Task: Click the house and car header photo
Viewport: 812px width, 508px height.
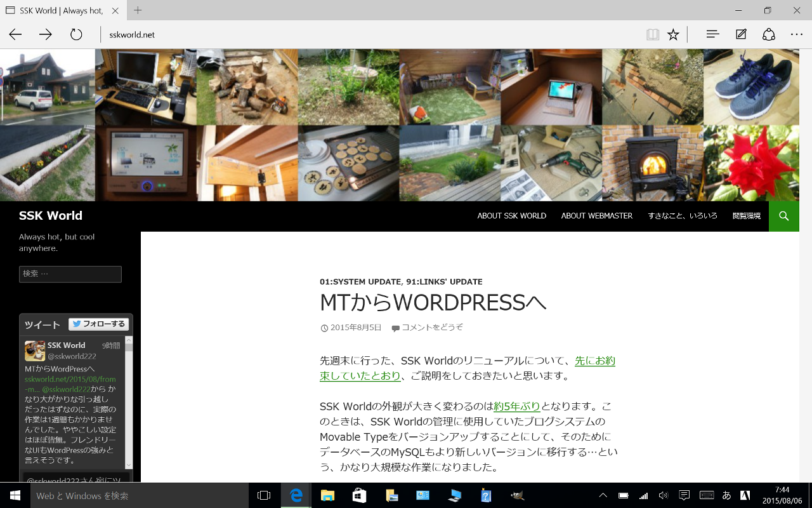Action: (48, 87)
